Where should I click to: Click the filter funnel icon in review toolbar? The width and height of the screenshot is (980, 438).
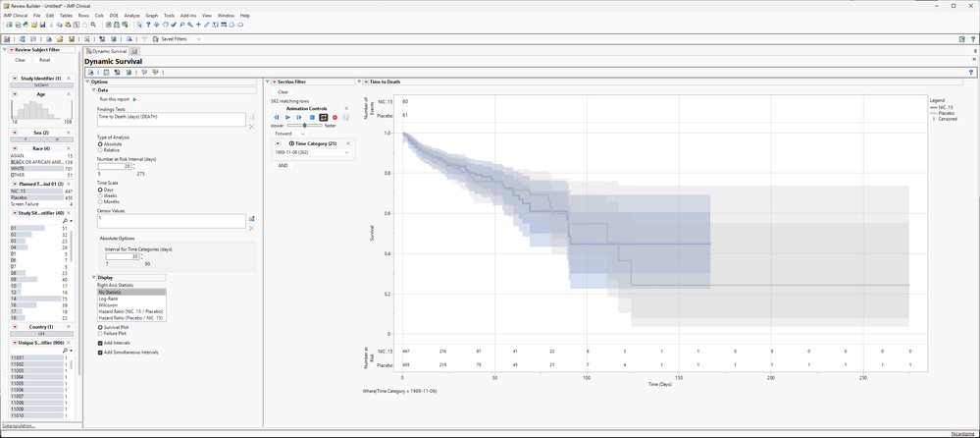(x=144, y=39)
